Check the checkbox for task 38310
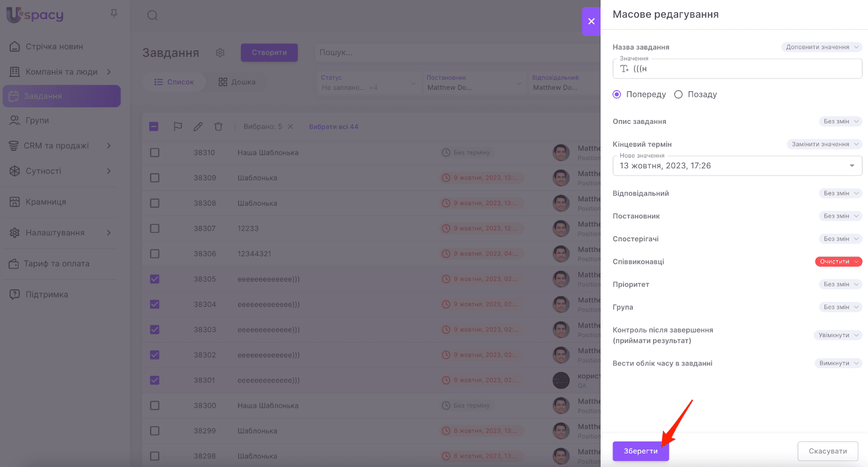This screenshot has width=868, height=467. pyautogui.click(x=155, y=153)
